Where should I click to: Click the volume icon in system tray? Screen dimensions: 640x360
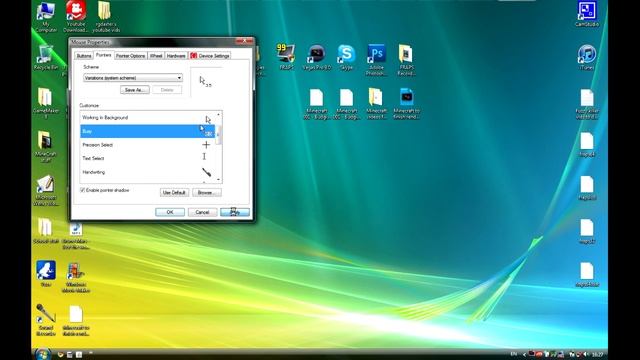point(587,354)
